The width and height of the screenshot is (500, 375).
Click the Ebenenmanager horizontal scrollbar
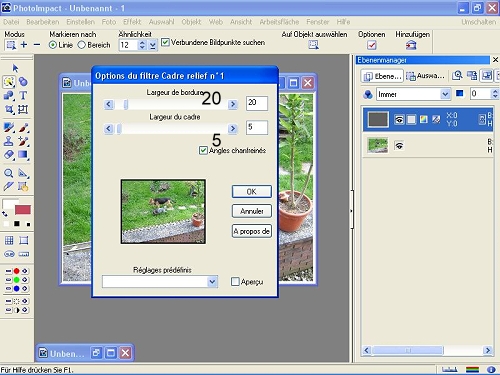[x=427, y=350]
